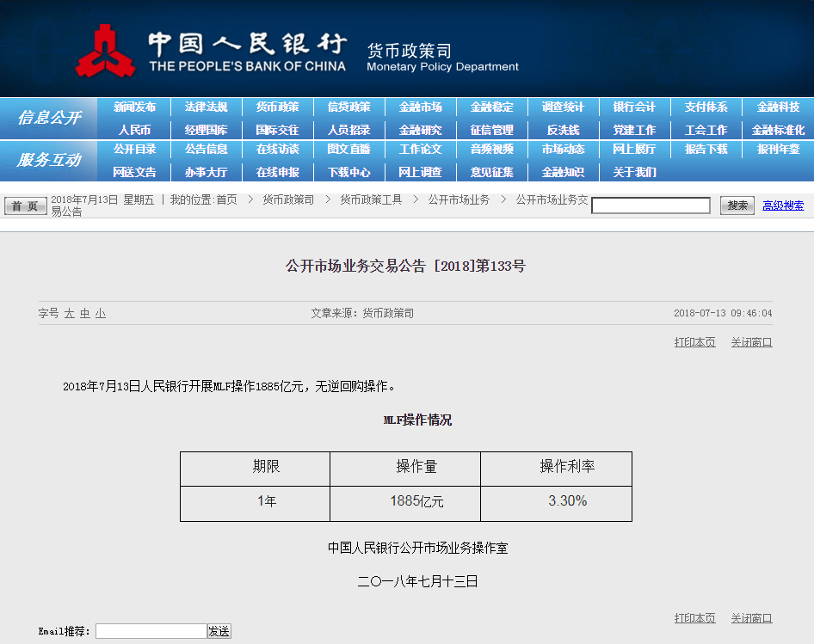Open the 关于我们 about us page

(x=634, y=172)
